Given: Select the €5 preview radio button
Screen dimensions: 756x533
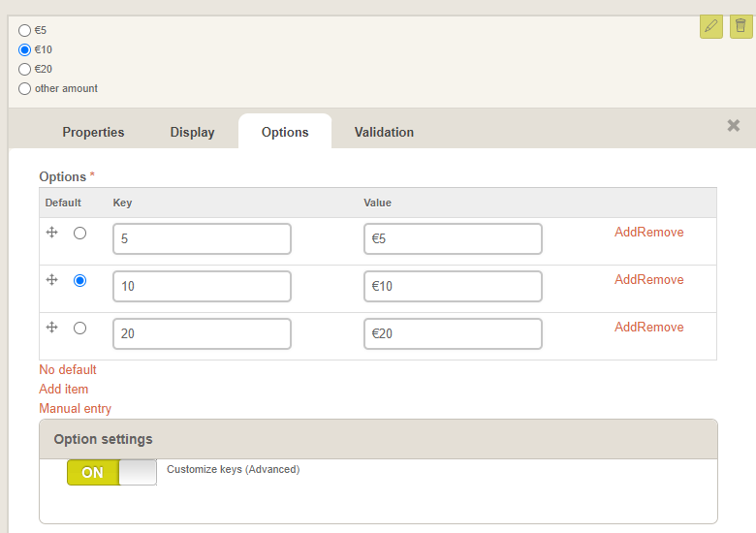Looking at the screenshot, I should (24, 30).
